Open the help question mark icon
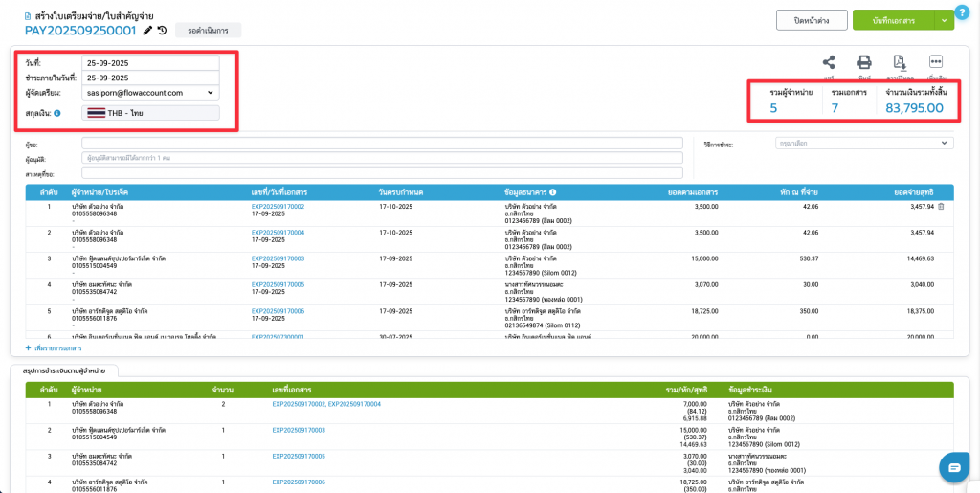 pyautogui.click(x=954, y=467)
